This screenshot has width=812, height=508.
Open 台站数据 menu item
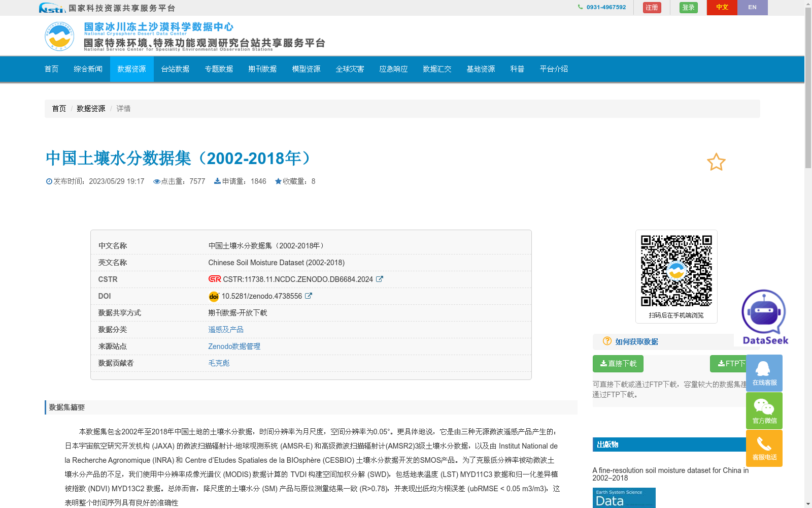(x=175, y=69)
